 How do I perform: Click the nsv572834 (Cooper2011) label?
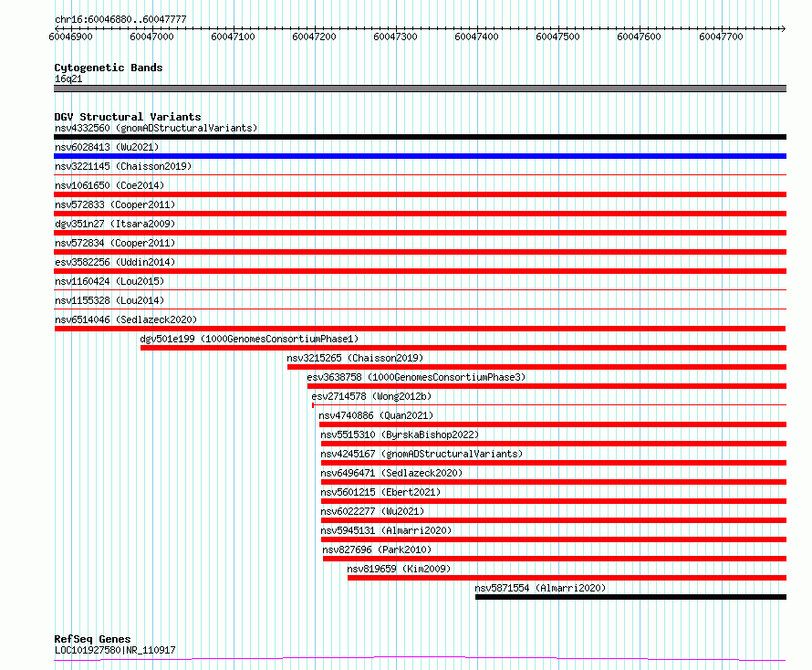pos(115,243)
